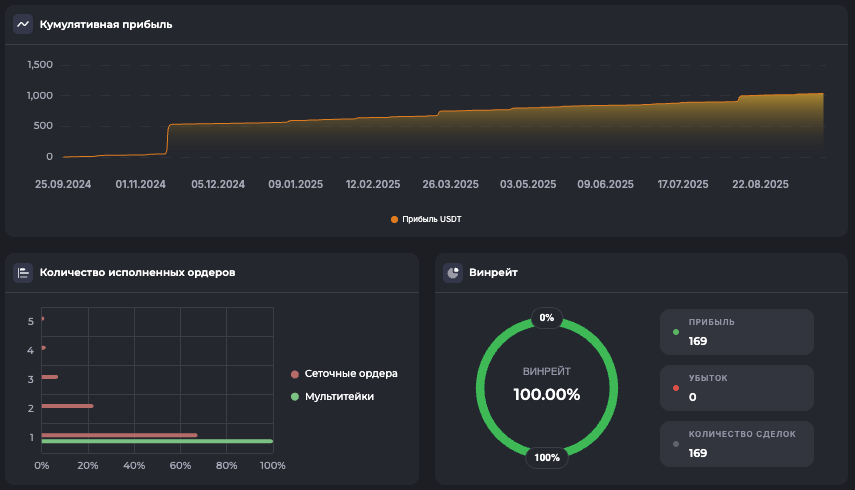Click the executed orders bar chart icon
855x490 pixels.
point(23,272)
